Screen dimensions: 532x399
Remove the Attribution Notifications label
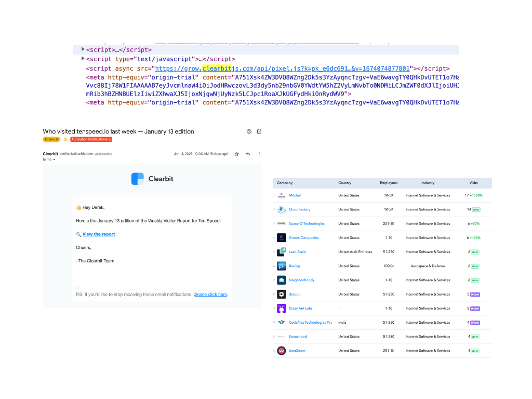coord(110,139)
